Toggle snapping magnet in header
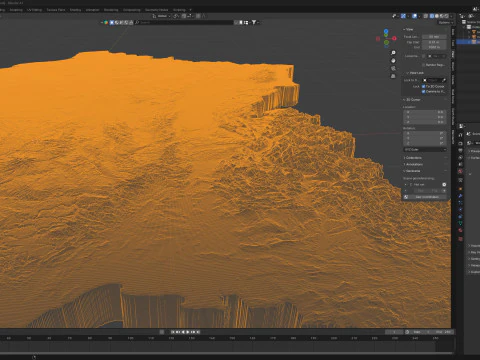Viewport: 480px width, 360px height. click(183, 16)
